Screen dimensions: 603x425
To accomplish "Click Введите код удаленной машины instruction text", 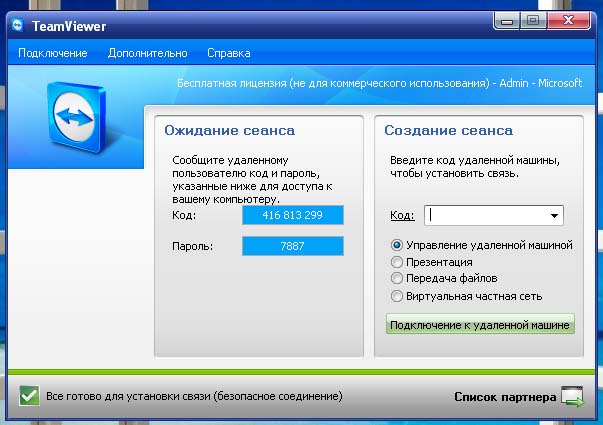I will [475, 167].
